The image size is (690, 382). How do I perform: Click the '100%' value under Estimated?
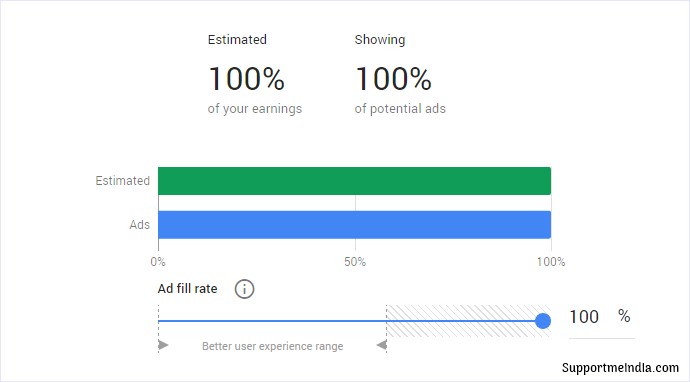coord(246,79)
